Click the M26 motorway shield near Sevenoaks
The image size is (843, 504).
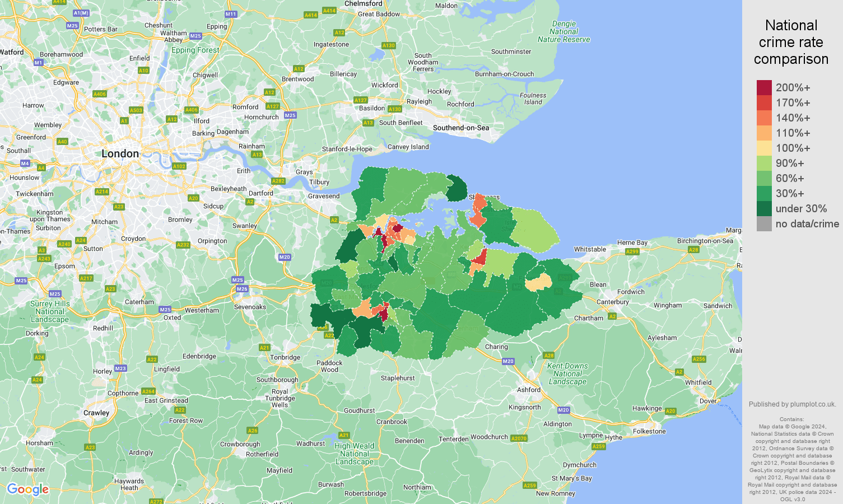point(242,289)
